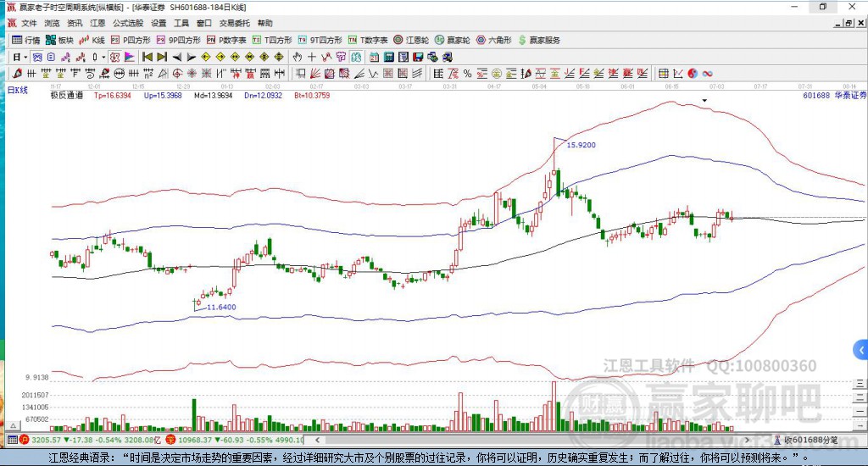868x466 pixels.
Task: Click the 日K线 chart label
Action: coord(17,90)
